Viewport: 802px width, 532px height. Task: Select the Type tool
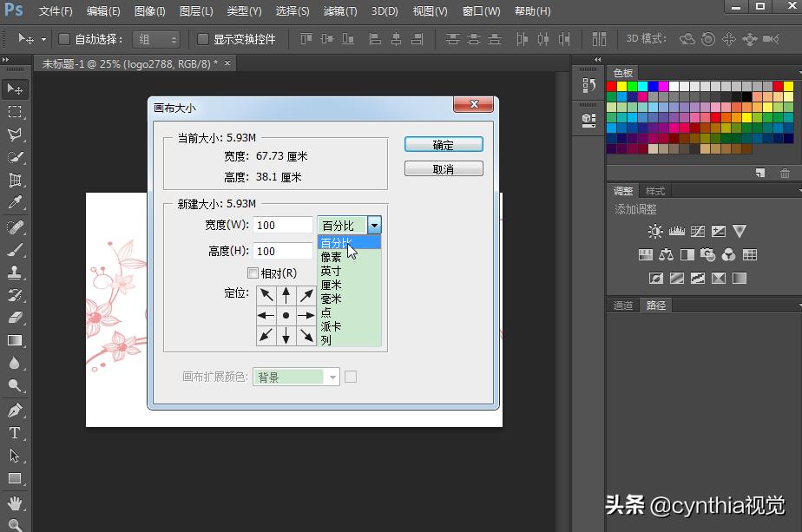pos(15,433)
